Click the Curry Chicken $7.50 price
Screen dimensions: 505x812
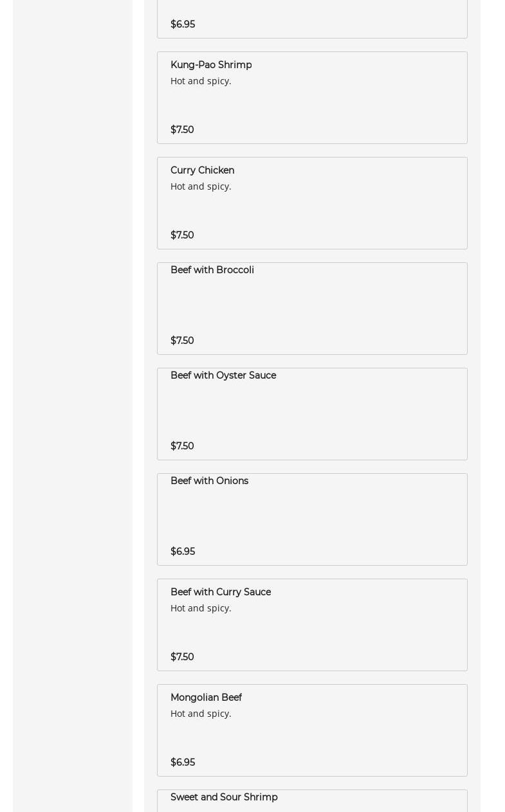click(x=182, y=235)
